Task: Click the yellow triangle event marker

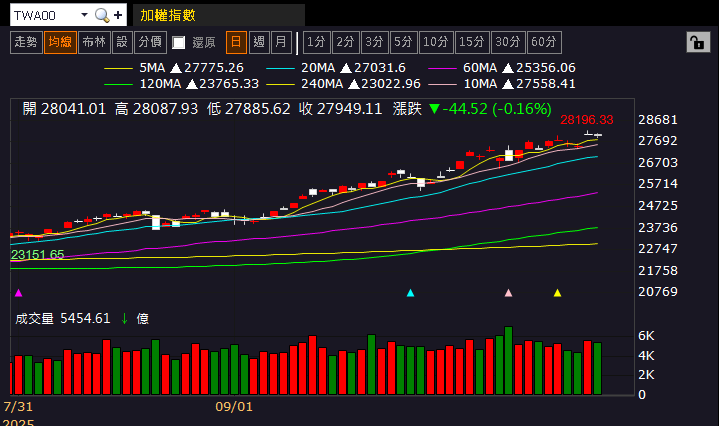Action: (558, 293)
